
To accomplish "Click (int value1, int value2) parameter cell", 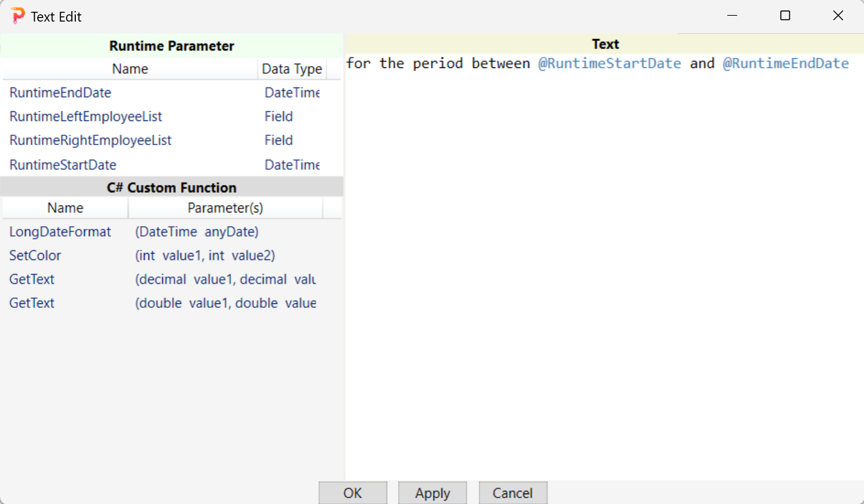I will point(205,255).
